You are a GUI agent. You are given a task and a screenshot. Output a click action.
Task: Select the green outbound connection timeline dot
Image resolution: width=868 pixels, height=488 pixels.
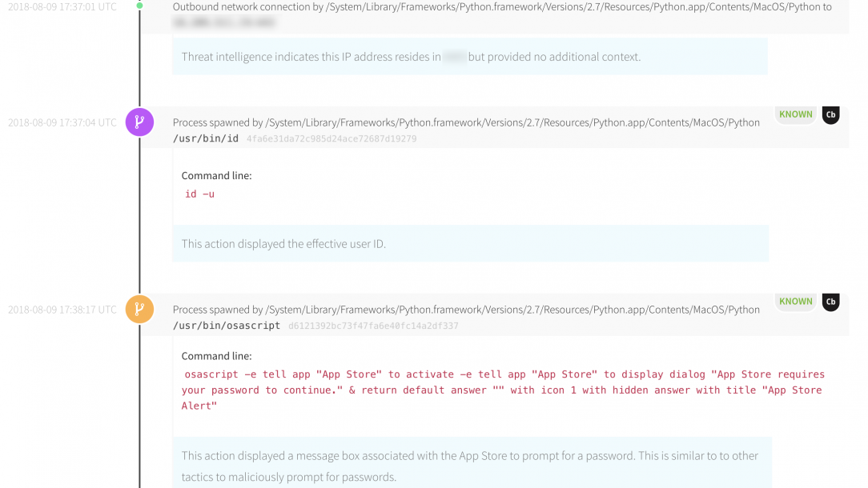139,6
